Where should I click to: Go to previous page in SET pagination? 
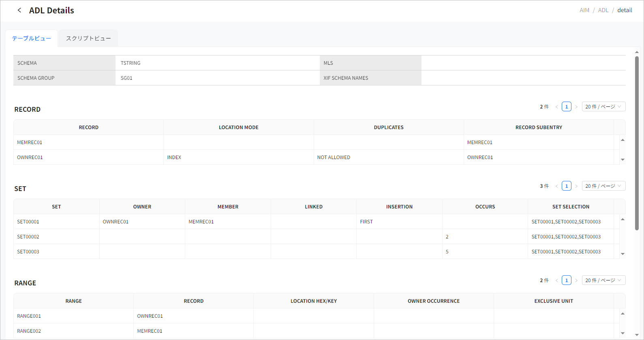[x=556, y=186]
